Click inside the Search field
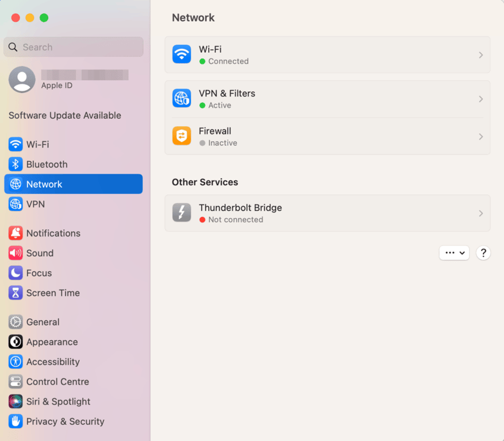504x441 pixels. (x=73, y=47)
